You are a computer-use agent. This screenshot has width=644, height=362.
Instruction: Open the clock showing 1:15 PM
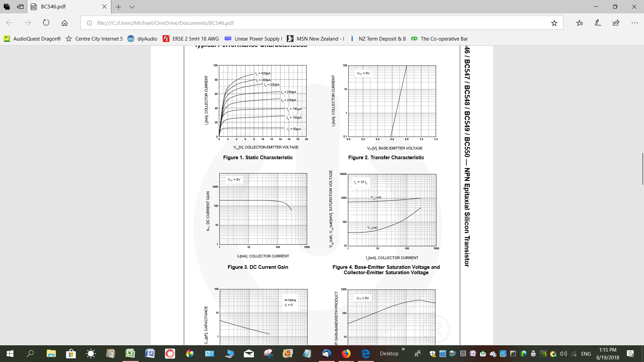click(608, 354)
